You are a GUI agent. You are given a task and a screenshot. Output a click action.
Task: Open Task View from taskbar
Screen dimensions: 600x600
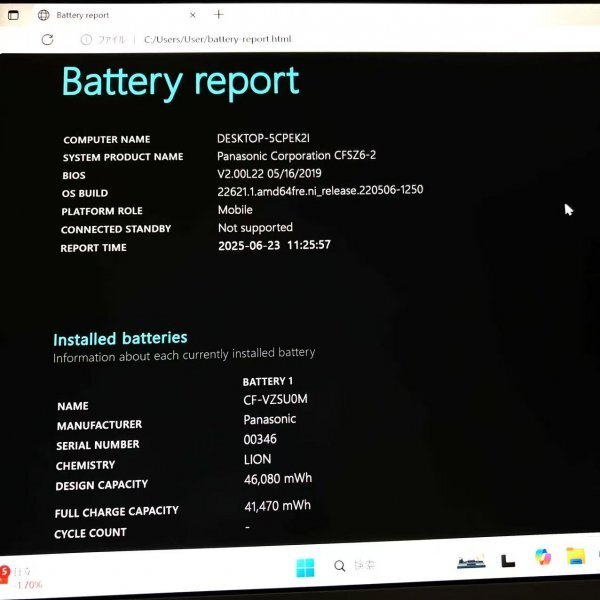coord(508,561)
